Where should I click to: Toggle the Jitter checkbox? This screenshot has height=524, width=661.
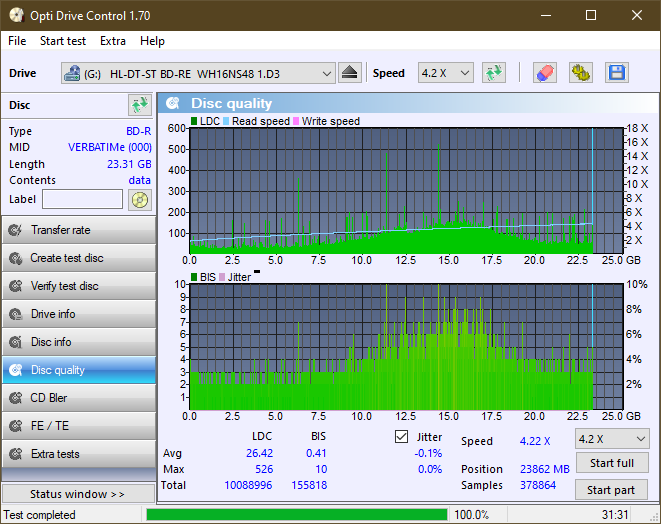point(401,437)
